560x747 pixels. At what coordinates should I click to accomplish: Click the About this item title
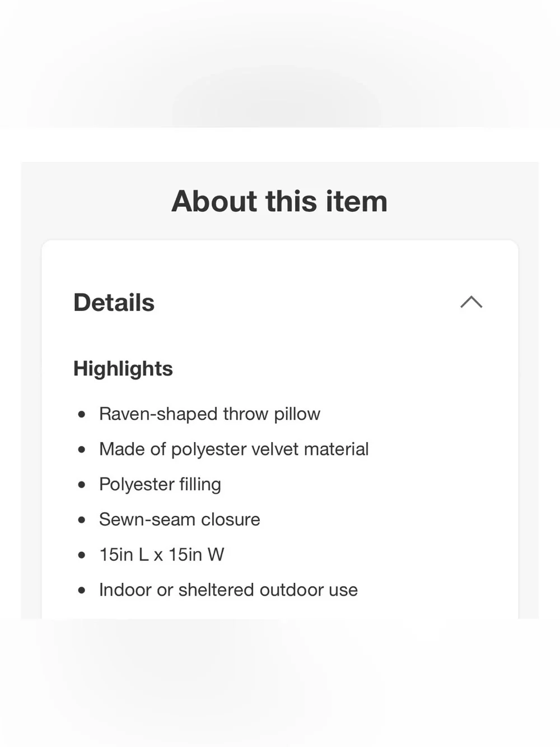(279, 201)
